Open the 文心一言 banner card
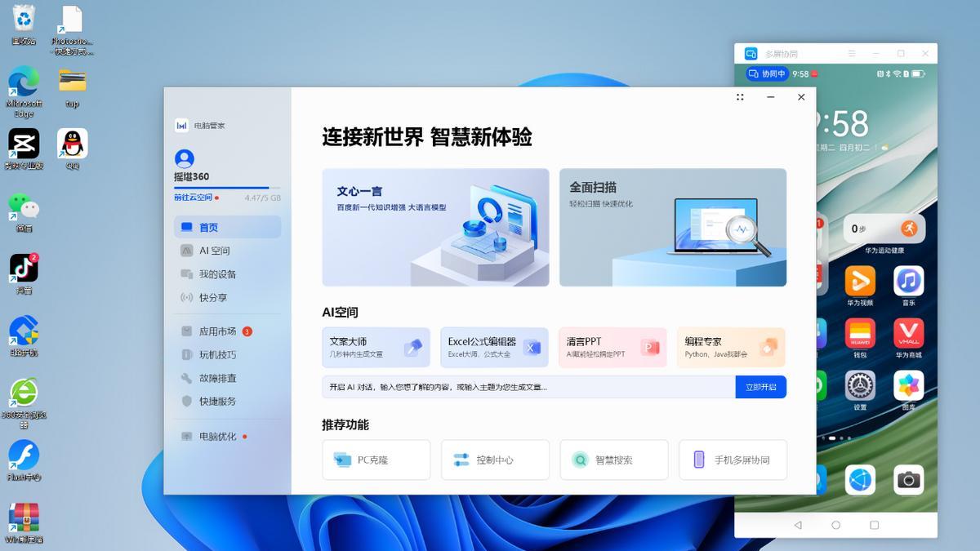Viewport: 980px width, 551px height. point(435,227)
